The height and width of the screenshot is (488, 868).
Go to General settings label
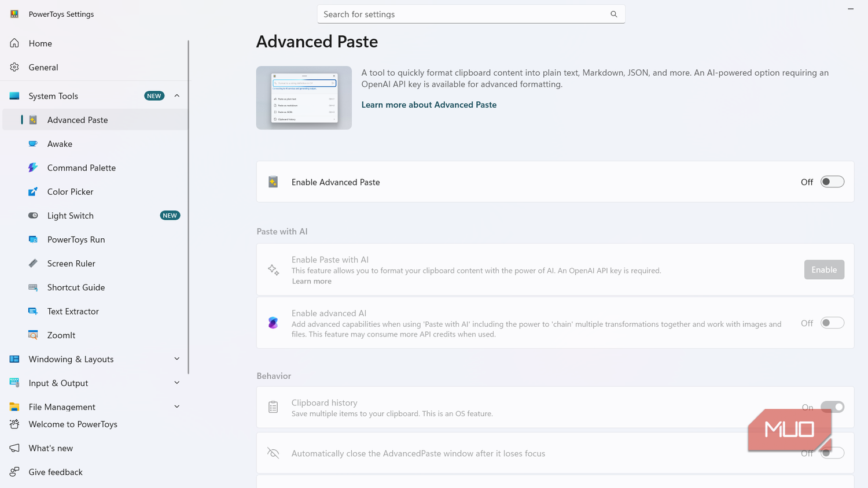pos(43,67)
